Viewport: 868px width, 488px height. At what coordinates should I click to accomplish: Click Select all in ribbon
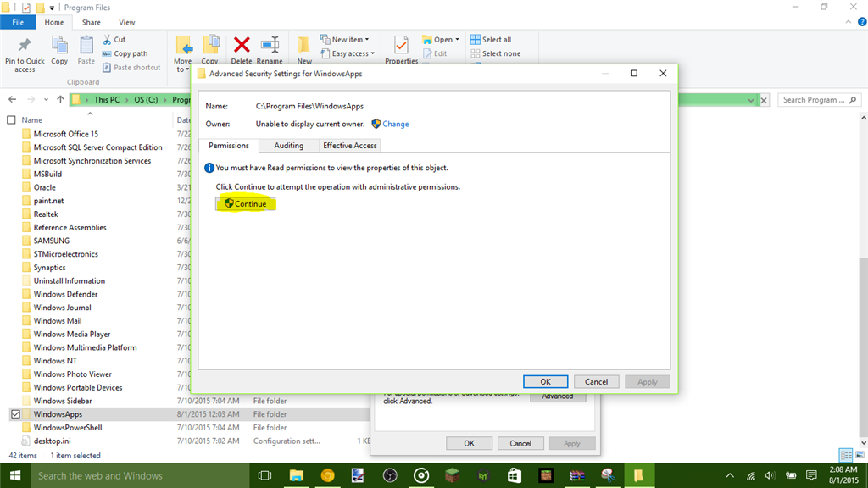491,39
